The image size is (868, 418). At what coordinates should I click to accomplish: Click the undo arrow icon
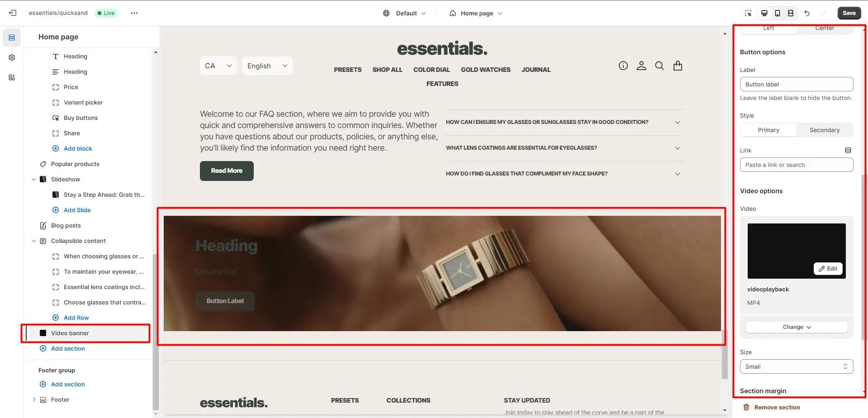(x=807, y=13)
